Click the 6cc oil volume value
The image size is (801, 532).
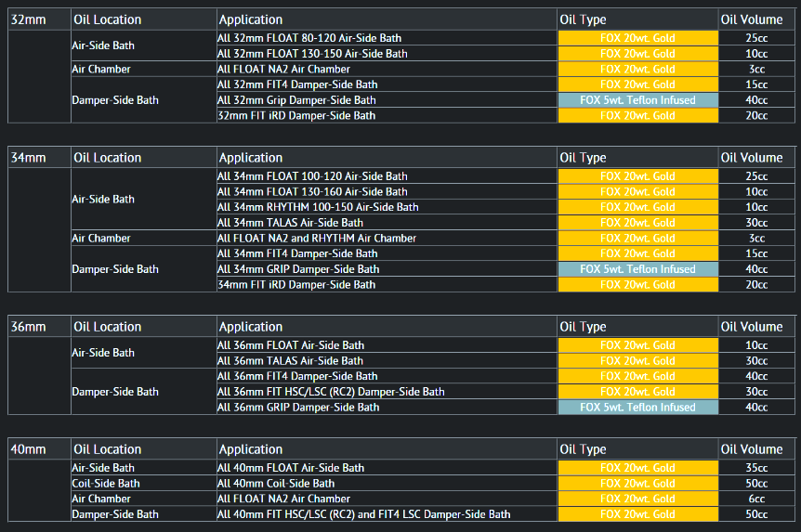[x=756, y=500]
